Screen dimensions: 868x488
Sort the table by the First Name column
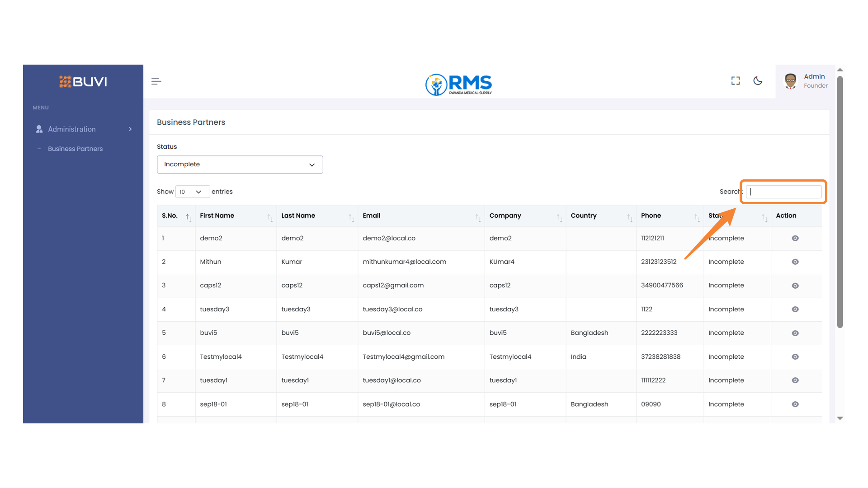point(235,216)
